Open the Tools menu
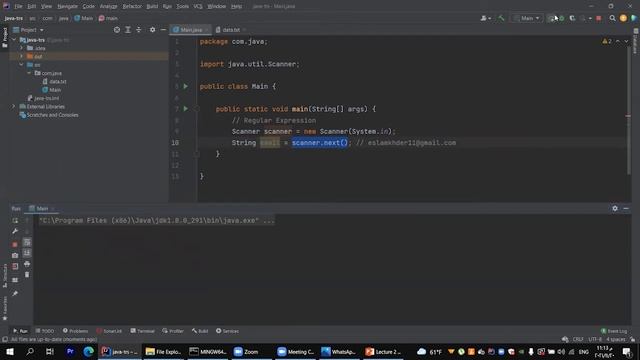The height and width of the screenshot is (360, 640). point(182,7)
